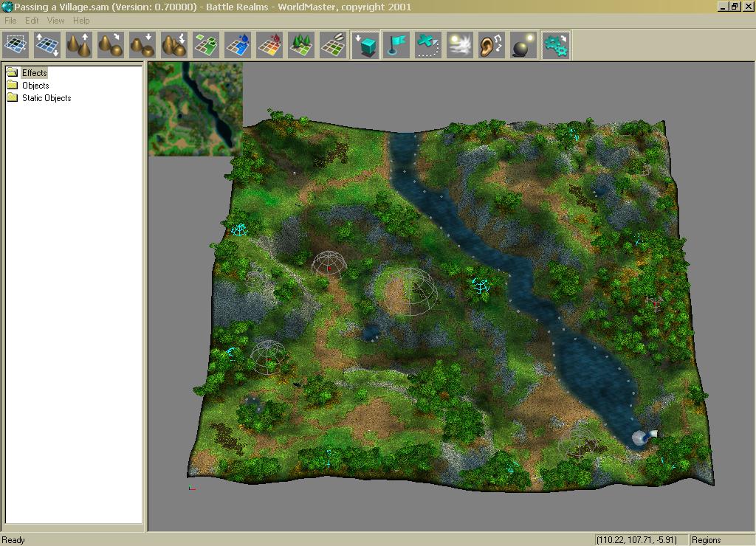Select the forest trees placement tool
Image resolution: width=756 pixels, height=546 pixels.
(x=302, y=45)
